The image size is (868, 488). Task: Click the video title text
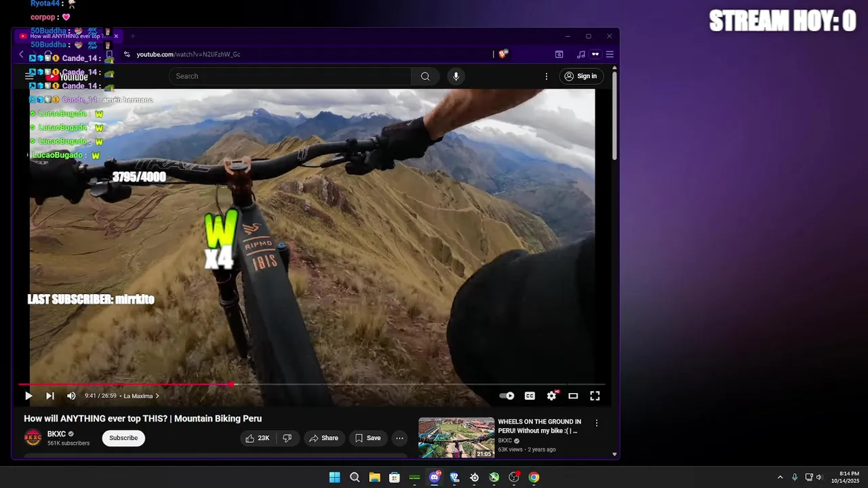point(142,419)
